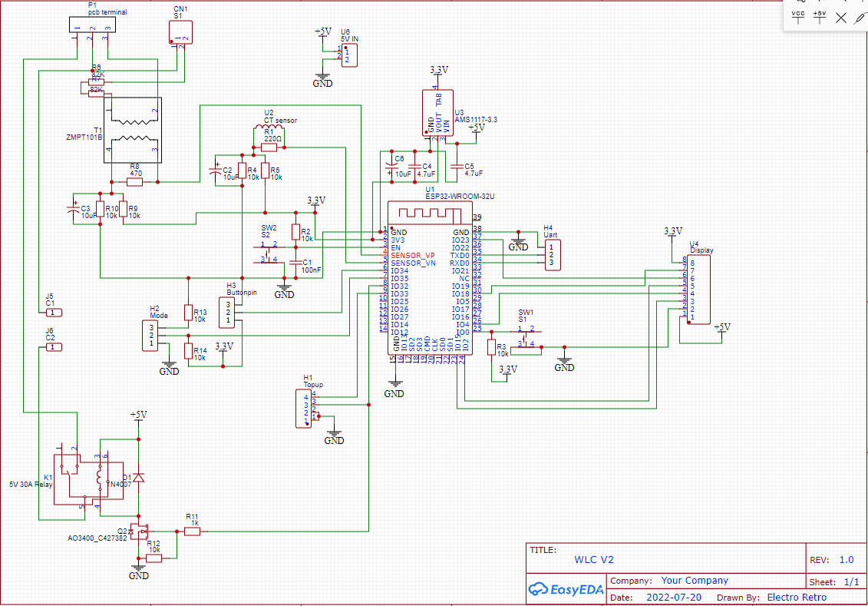Click the +5V power flag above relay K1
The width and height of the screenshot is (868, 606).
pyautogui.click(x=137, y=419)
